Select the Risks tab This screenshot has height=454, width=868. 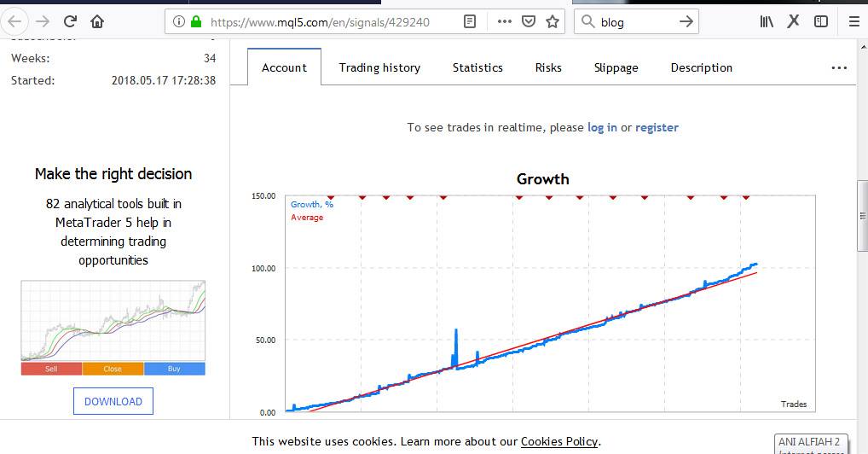(x=548, y=67)
